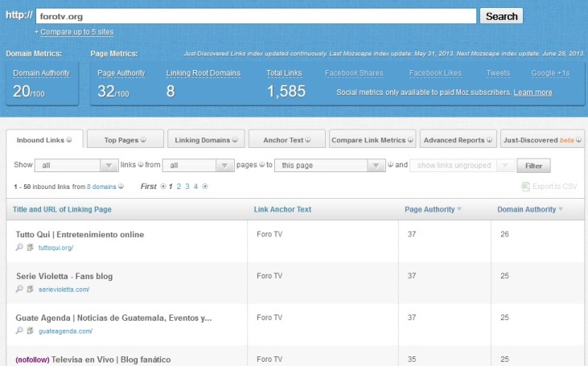
Task: Click the info icon before 'and' label
Action: point(390,164)
